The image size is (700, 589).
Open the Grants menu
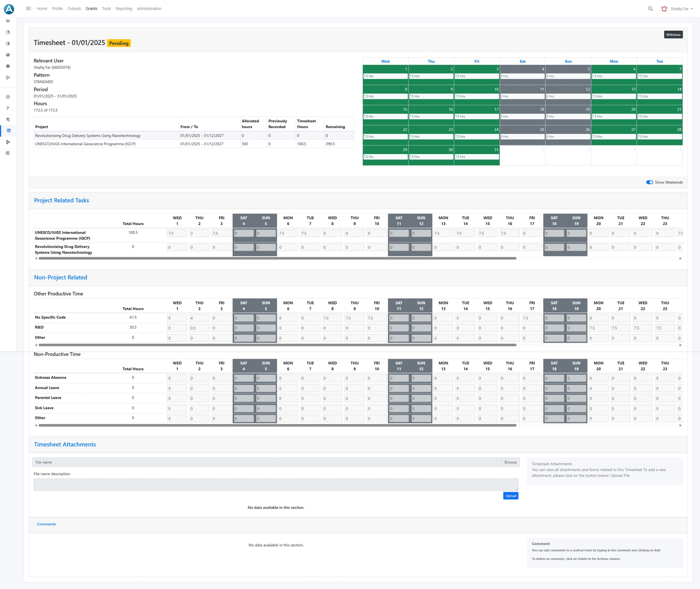[91, 9]
